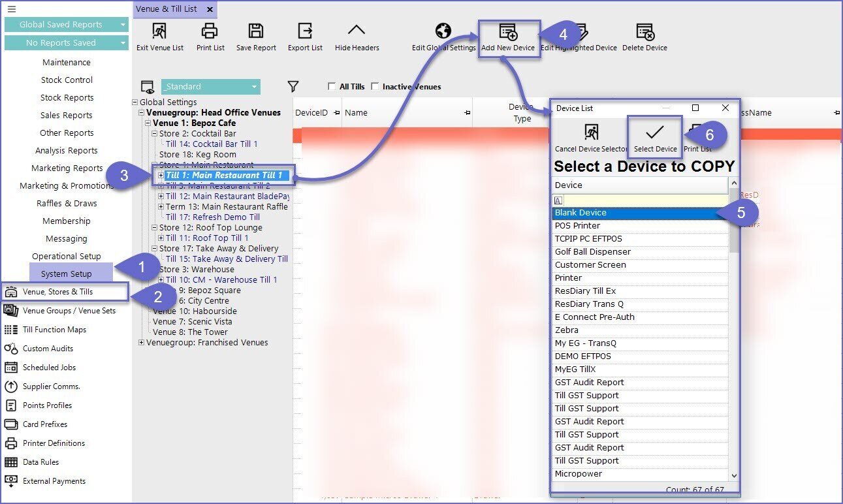Expand Venuegroup: Franchised Venues tree node

pyautogui.click(x=142, y=343)
